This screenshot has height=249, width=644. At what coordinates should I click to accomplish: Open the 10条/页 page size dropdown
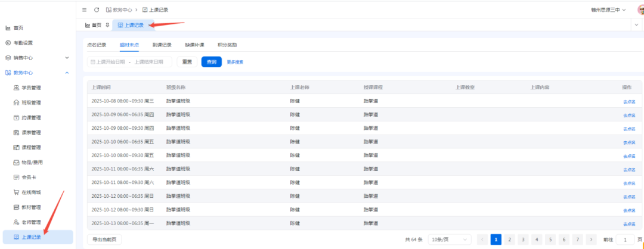click(449, 239)
